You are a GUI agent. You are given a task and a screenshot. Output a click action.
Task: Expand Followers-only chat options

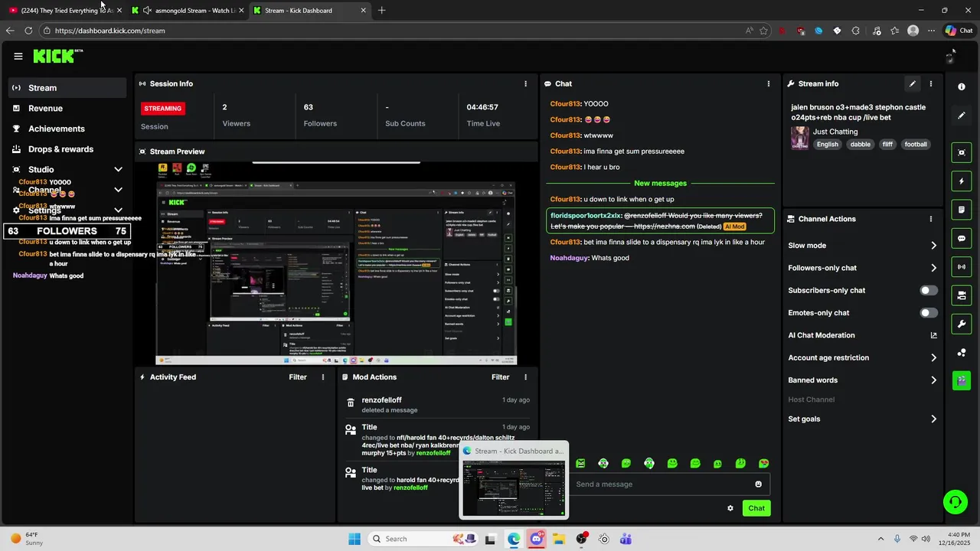click(x=933, y=268)
